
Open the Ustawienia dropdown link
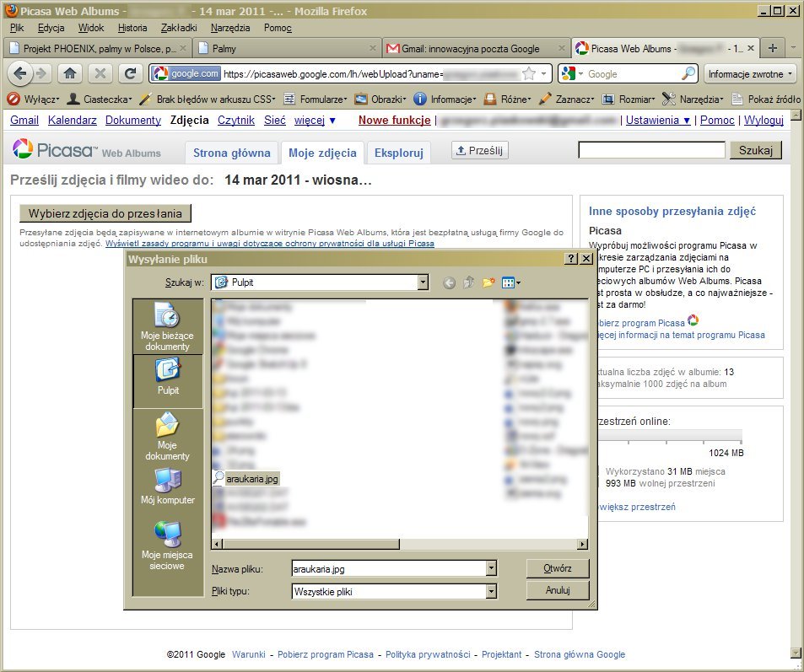click(658, 120)
